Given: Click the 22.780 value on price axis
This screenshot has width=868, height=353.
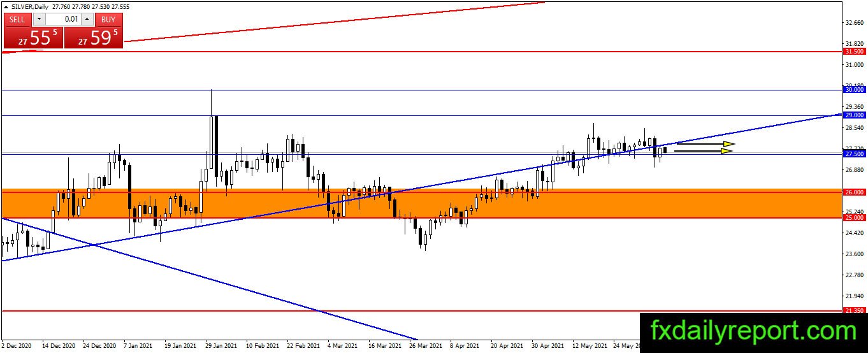Looking at the screenshot, I should (854, 275).
